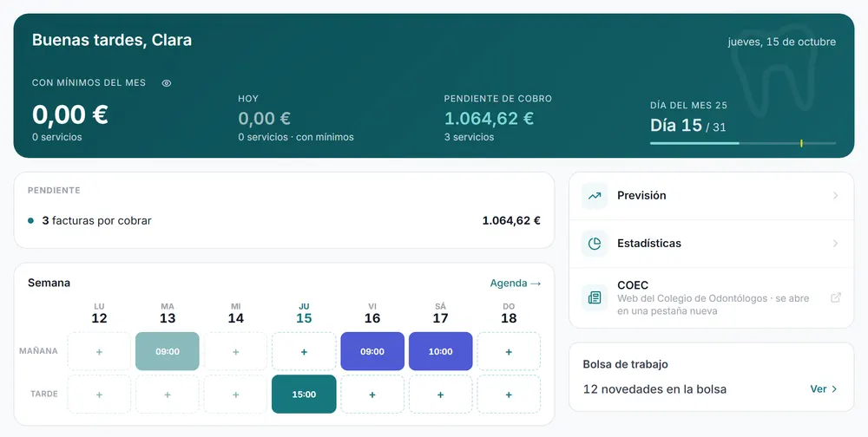Click the Estadísticas pie chart icon
Screen dimensions: 868x437
(x=595, y=244)
